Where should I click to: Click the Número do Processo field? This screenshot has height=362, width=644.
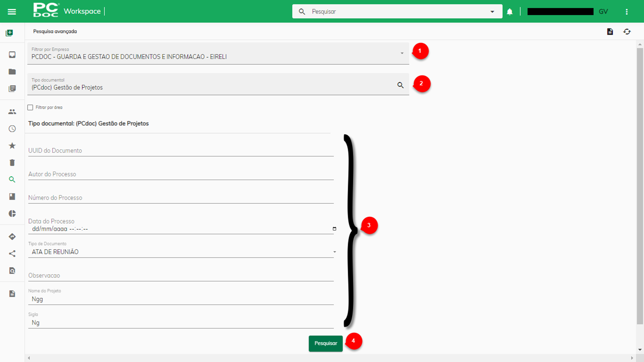click(x=181, y=198)
